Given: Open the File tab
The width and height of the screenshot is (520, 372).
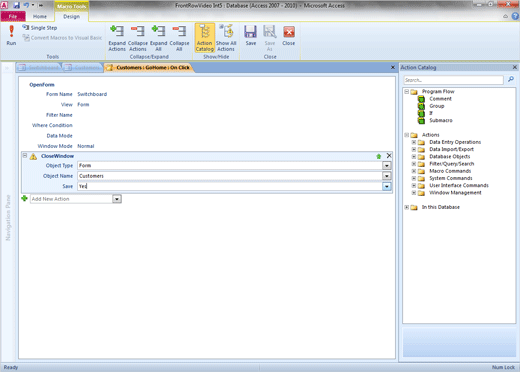Looking at the screenshot, I should coord(13,16).
